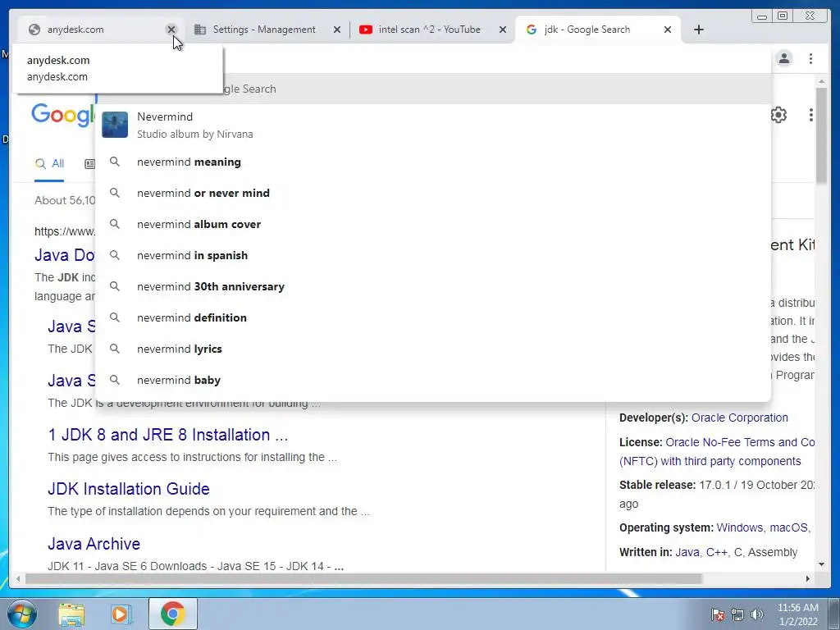Open Windows Explorer from the taskbar
The image size is (840, 630).
71,614
